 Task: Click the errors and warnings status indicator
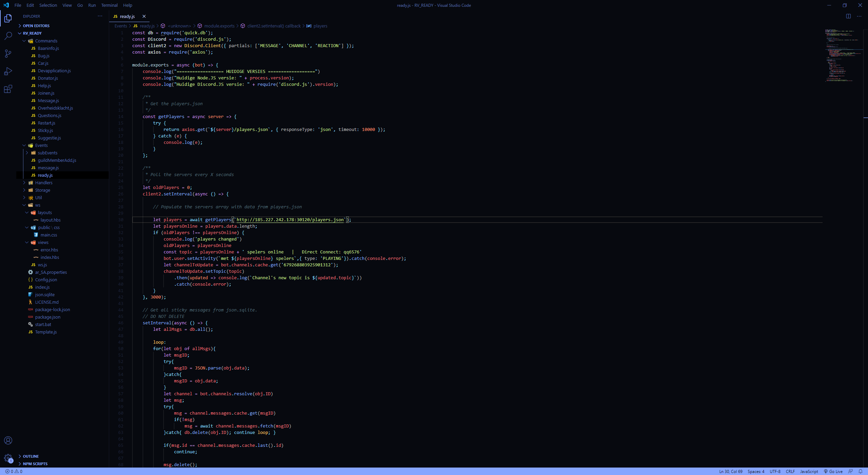tap(14, 471)
